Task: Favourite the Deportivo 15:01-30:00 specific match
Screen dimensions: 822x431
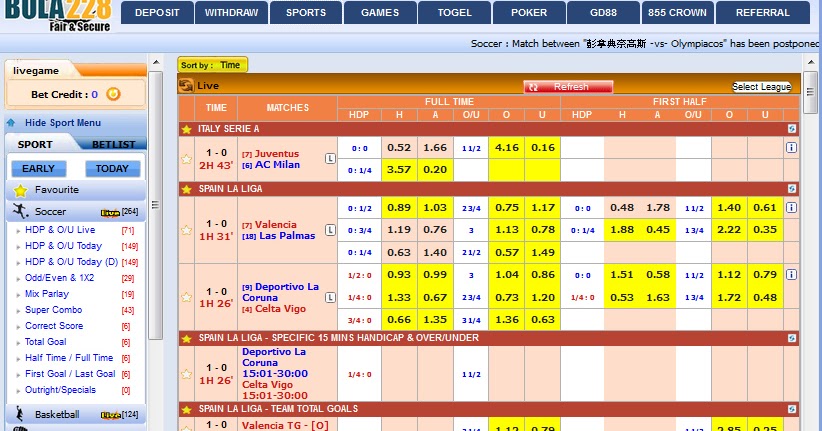Action: (x=186, y=374)
